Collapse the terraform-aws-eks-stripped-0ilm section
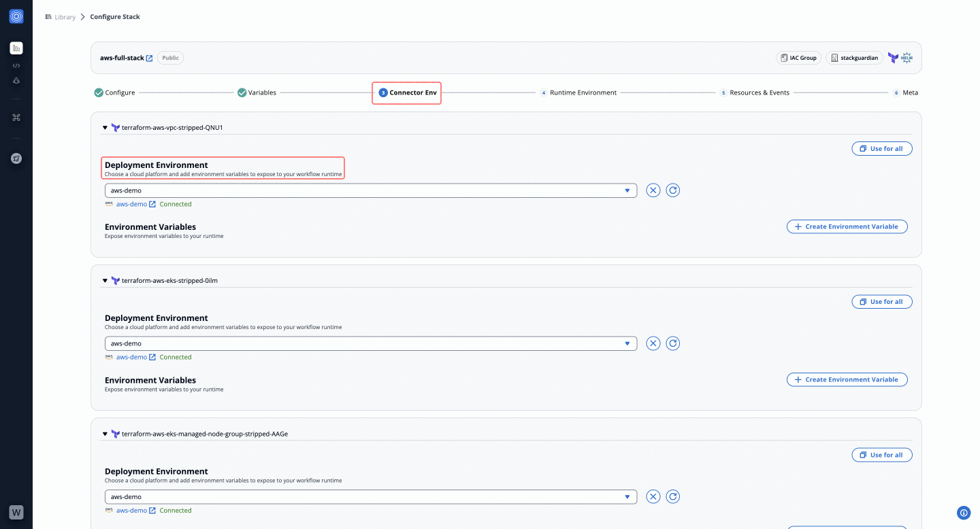 (105, 281)
